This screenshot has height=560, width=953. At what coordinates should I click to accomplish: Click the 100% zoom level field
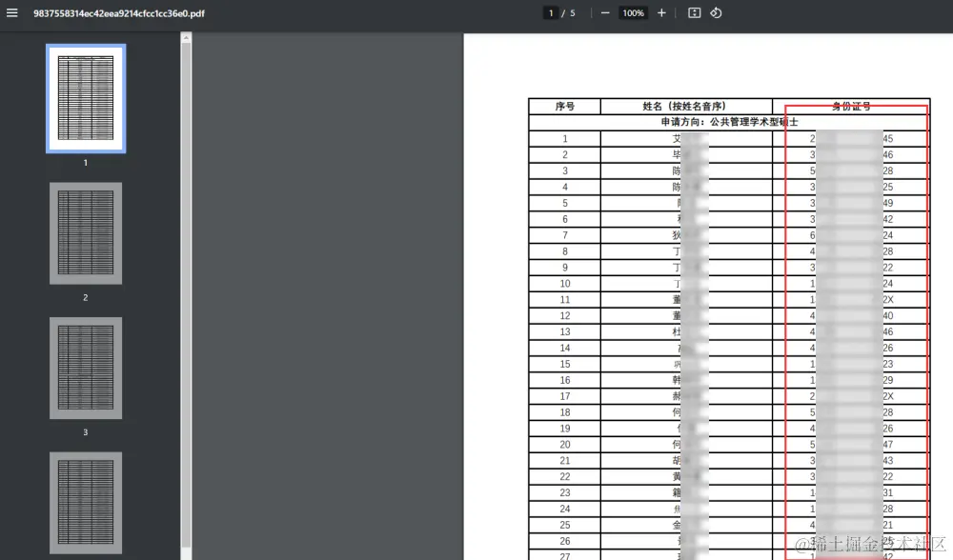coord(633,12)
